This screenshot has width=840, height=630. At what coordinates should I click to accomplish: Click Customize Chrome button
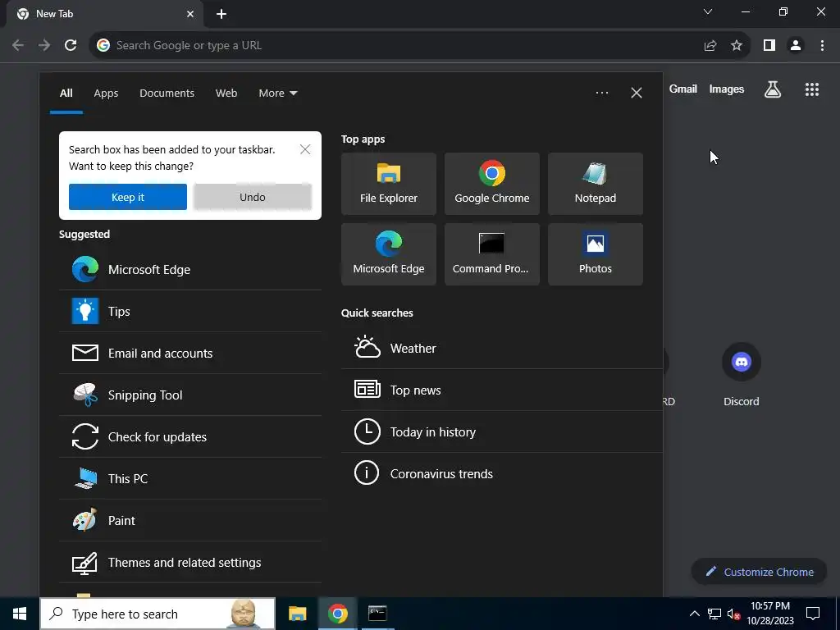[759, 572]
